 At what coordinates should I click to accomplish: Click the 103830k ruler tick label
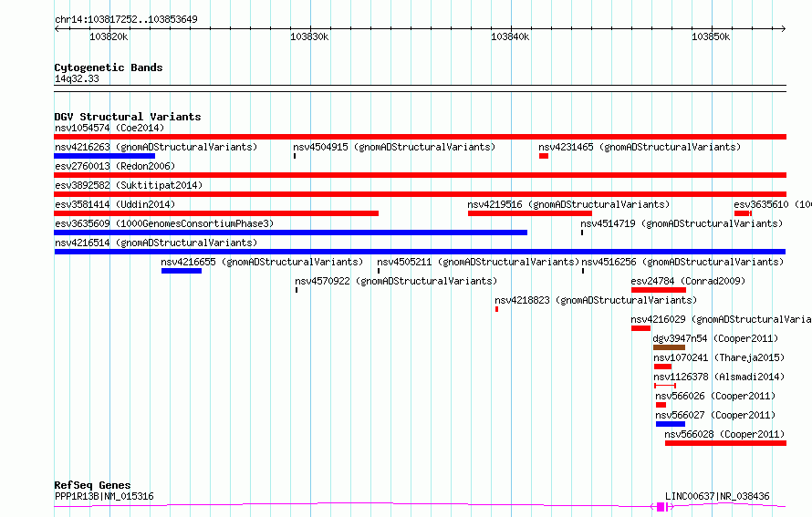309,36
